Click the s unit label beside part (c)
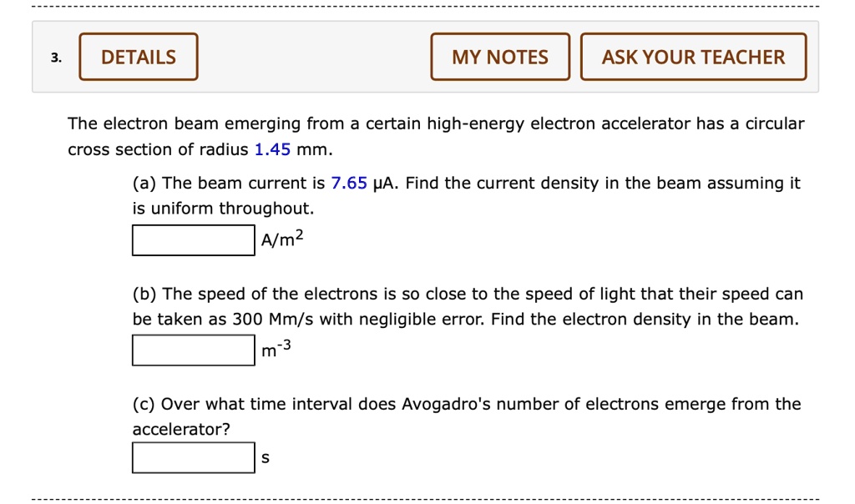This screenshot has height=504, width=855. coord(264,456)
